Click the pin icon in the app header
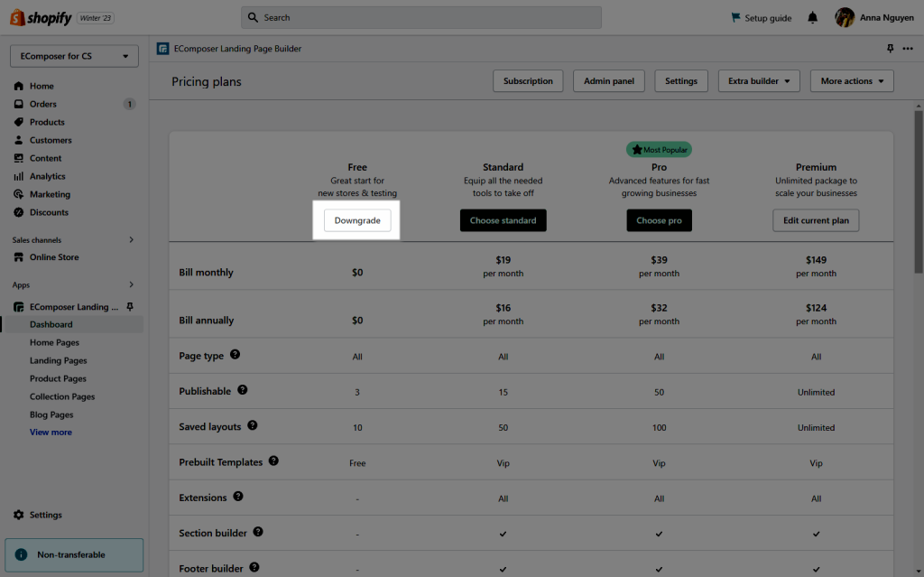Viewport: 924px width, 577px height. coord(890,49)
